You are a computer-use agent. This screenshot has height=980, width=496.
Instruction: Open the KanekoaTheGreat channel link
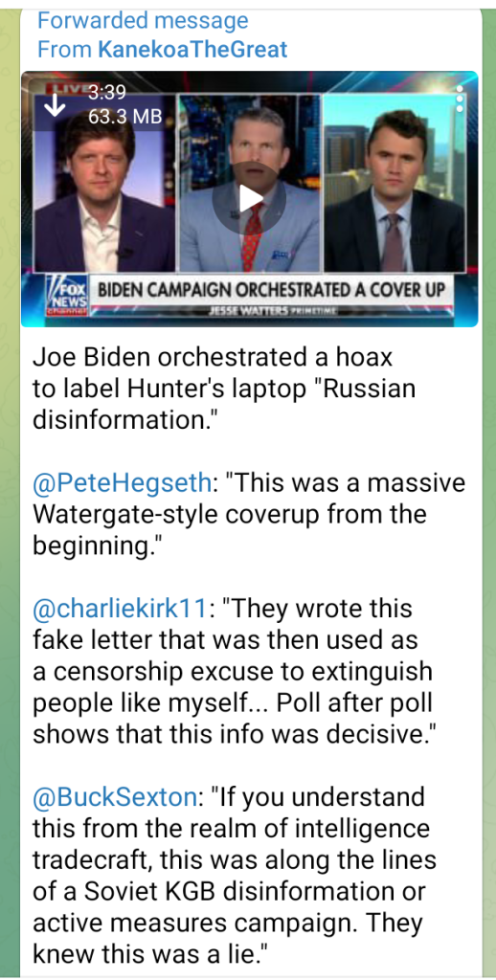192,50
